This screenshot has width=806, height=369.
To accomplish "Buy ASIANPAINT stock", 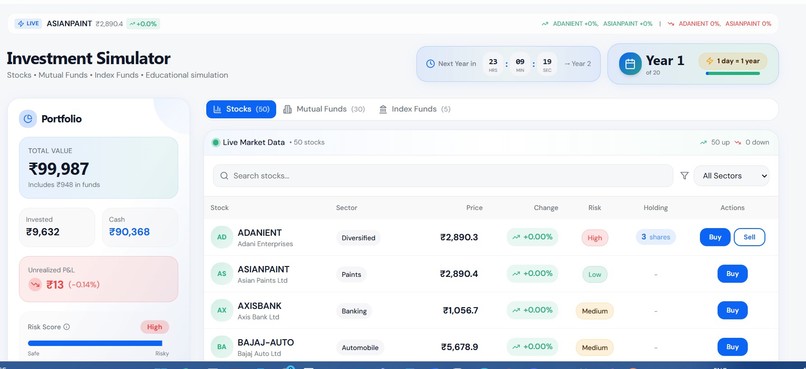I will (x=732, y=274).
